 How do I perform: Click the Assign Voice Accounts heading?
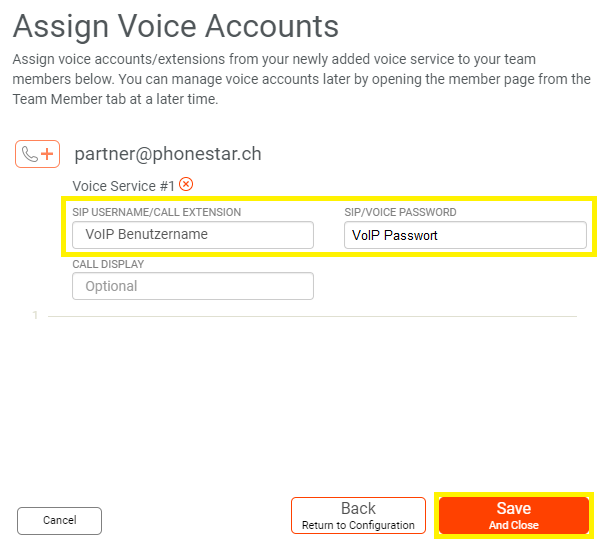pyautogui.click(x=175, y=26)
